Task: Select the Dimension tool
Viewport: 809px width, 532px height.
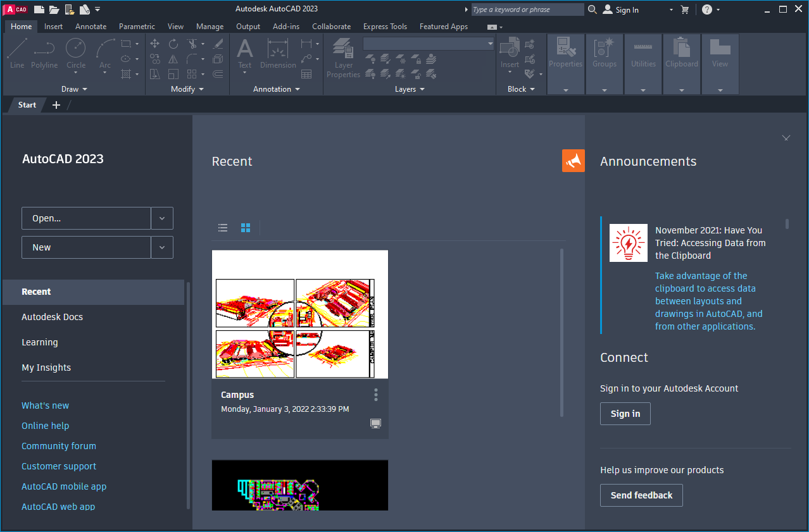Action: (x=278, y=54)
